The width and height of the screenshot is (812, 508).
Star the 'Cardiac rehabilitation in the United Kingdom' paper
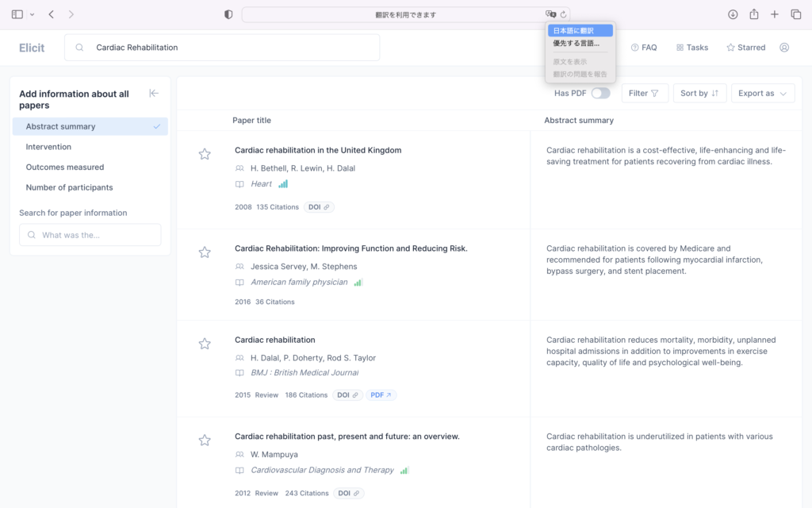pyautogui.click(x=205, y=154)
